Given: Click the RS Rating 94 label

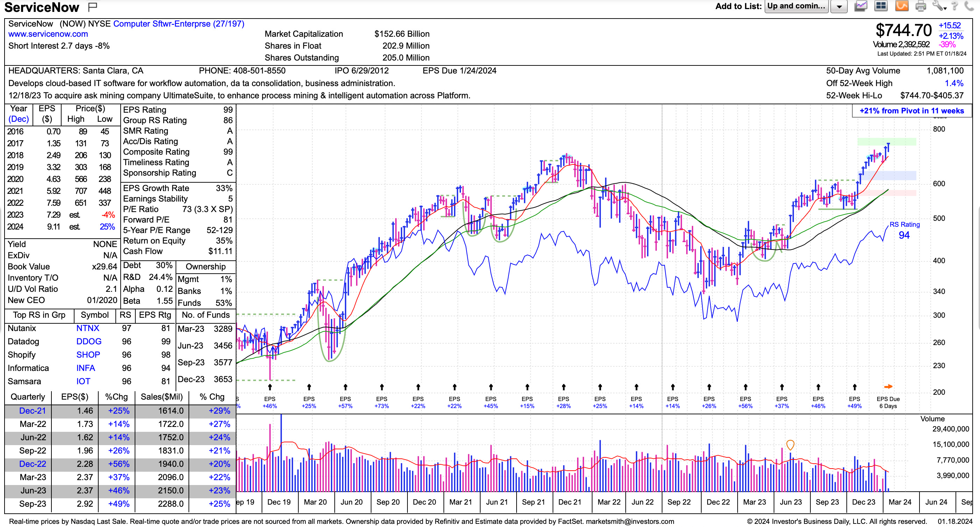Looking at the screenshot, I should [904, 231].
